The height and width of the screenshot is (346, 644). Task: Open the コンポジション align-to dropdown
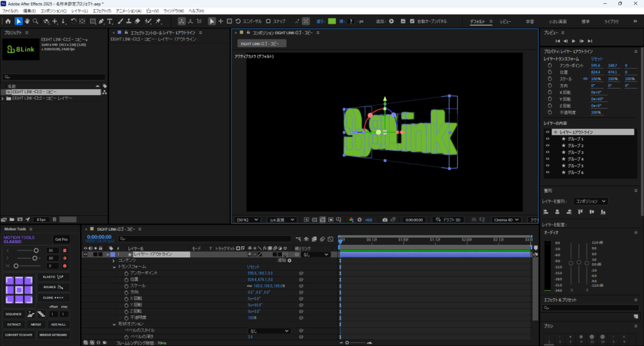[590, 201]
